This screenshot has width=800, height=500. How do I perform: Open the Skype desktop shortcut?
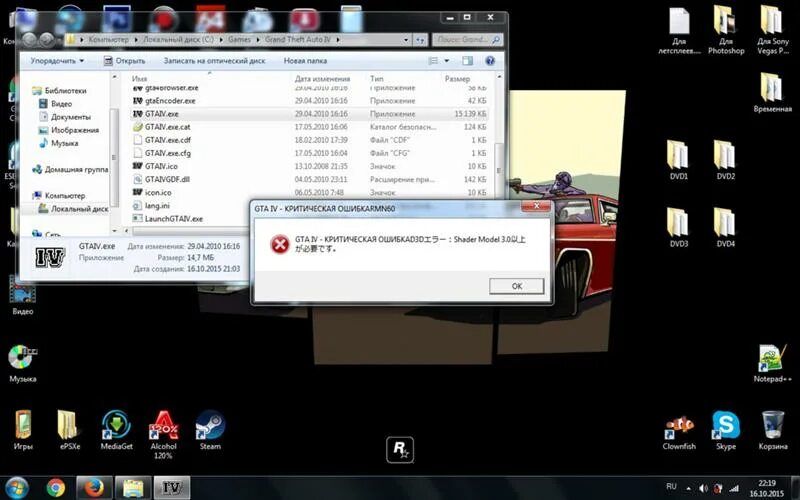[x=726, y=430]
